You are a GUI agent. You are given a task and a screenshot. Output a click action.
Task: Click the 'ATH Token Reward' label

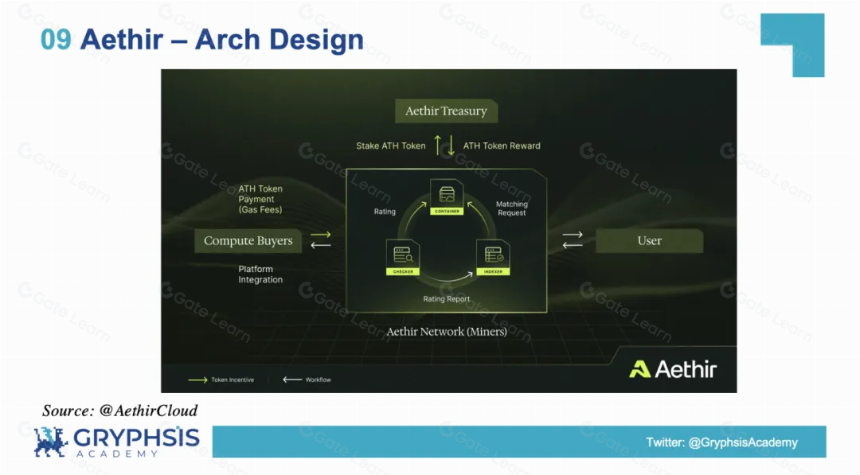[501, 146]
